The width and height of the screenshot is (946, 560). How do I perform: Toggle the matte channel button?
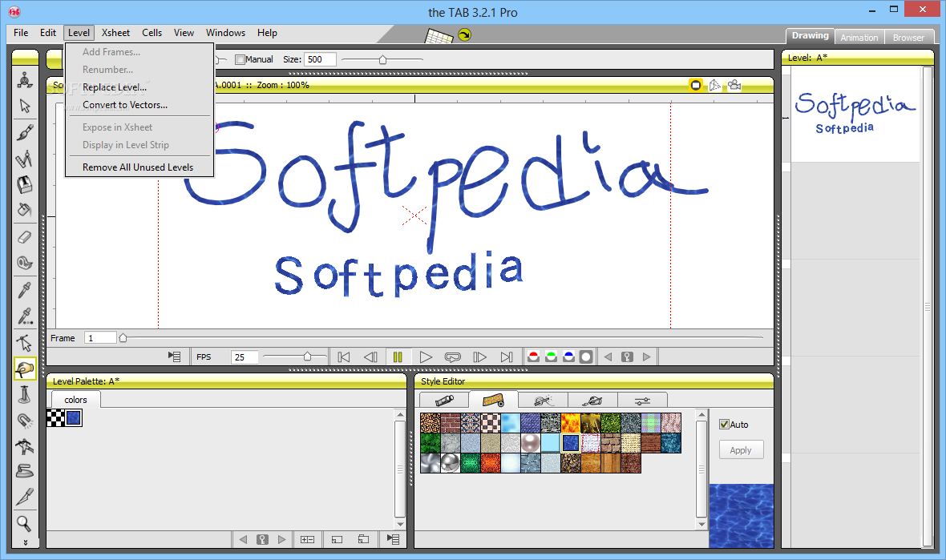pos(586,357)
